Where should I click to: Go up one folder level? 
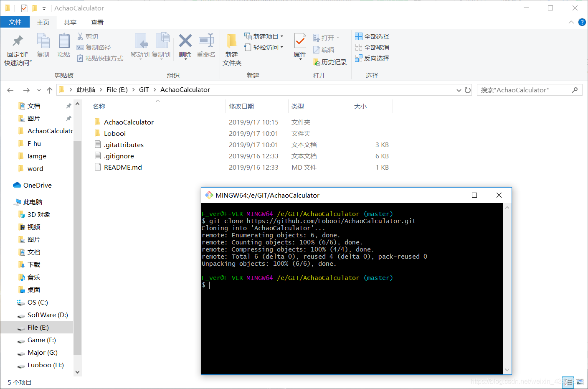(50, 90)
